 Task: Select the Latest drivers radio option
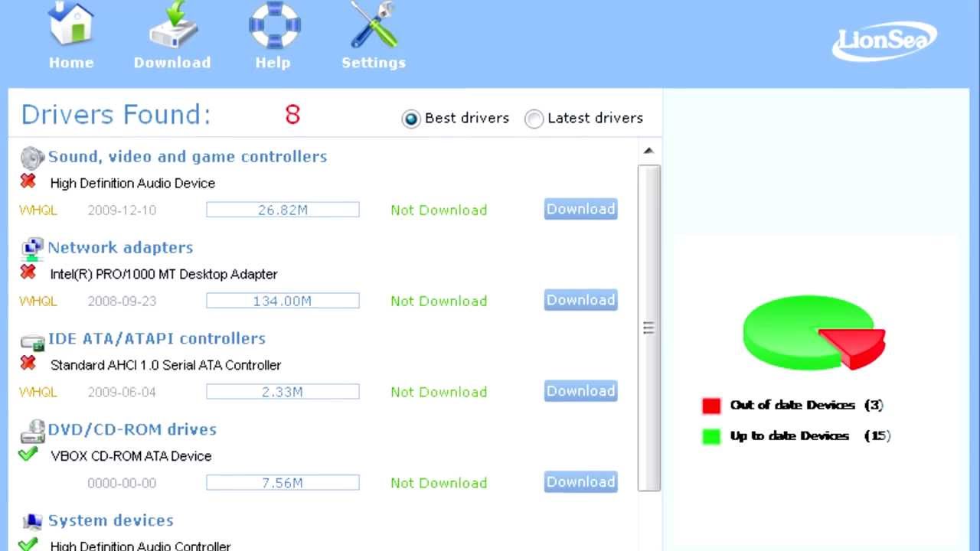[534, 119]
